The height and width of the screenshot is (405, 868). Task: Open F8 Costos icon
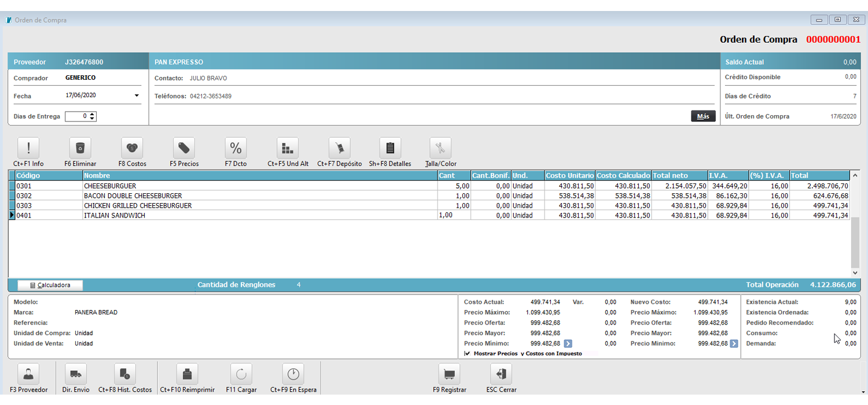(132, 148)
